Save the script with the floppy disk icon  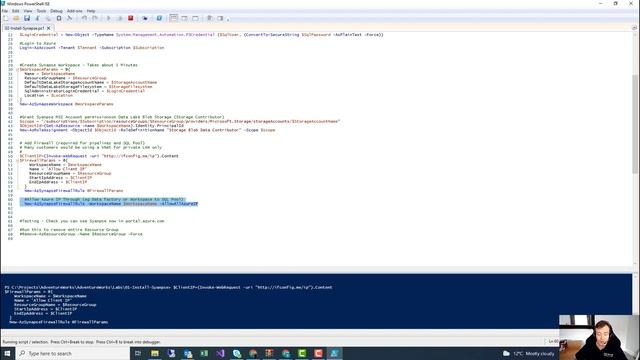pos(27,18)
